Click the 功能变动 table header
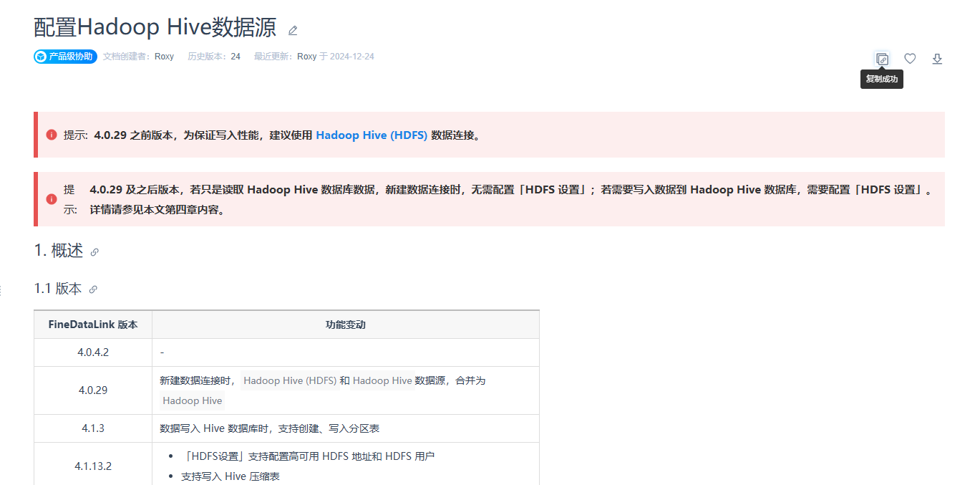Viewport: 980px width, 485px height. (x=346, y=325)
